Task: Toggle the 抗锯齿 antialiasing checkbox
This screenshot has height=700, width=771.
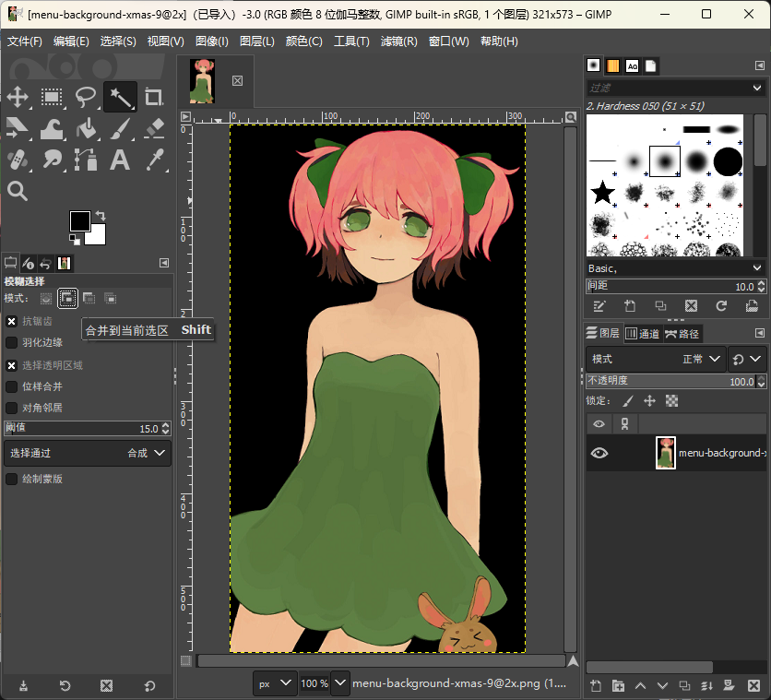Action: point(11,322)
